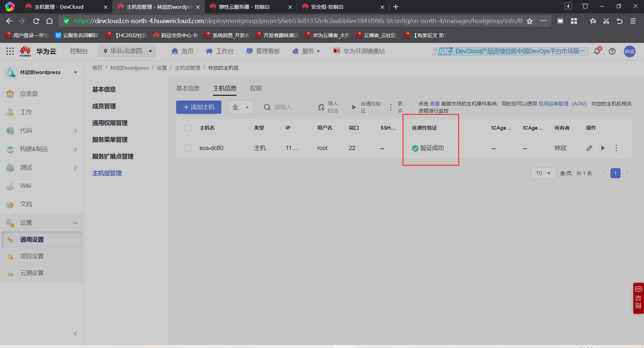The image size is (644, 348).
Task: Open the screenshot scissors tool
Action: (606, 21)
